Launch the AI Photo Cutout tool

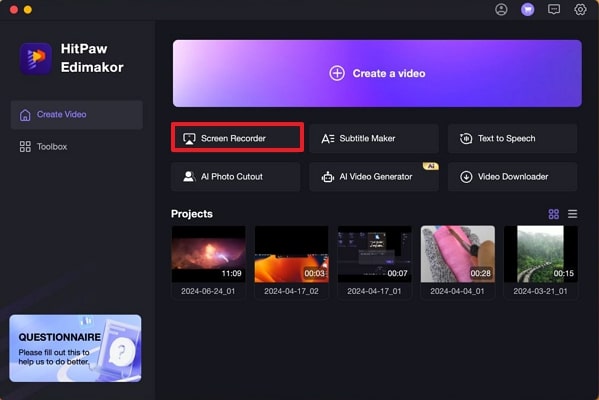236,177
